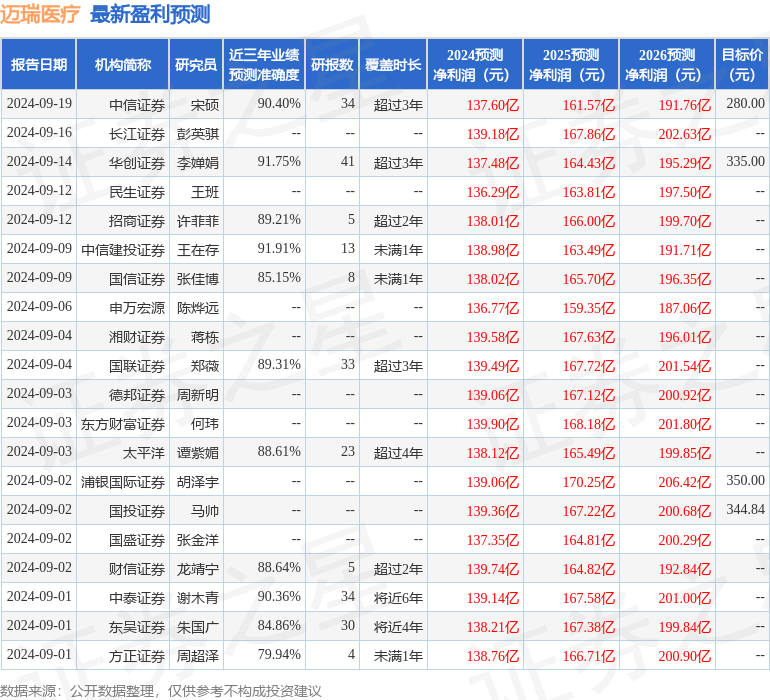Click target price 335.00
This screenshot has width=770, height=700.
pos(745,162)
